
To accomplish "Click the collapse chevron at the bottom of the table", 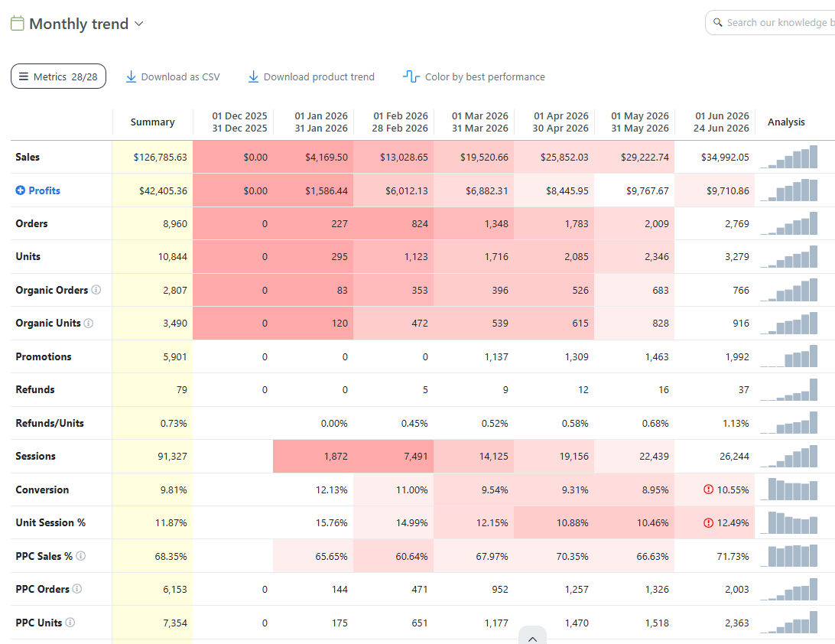I will 532,638.
